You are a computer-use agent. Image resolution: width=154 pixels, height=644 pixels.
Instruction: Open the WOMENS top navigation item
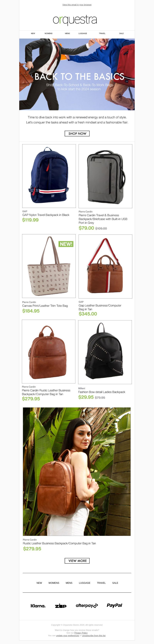pos(48,33)
